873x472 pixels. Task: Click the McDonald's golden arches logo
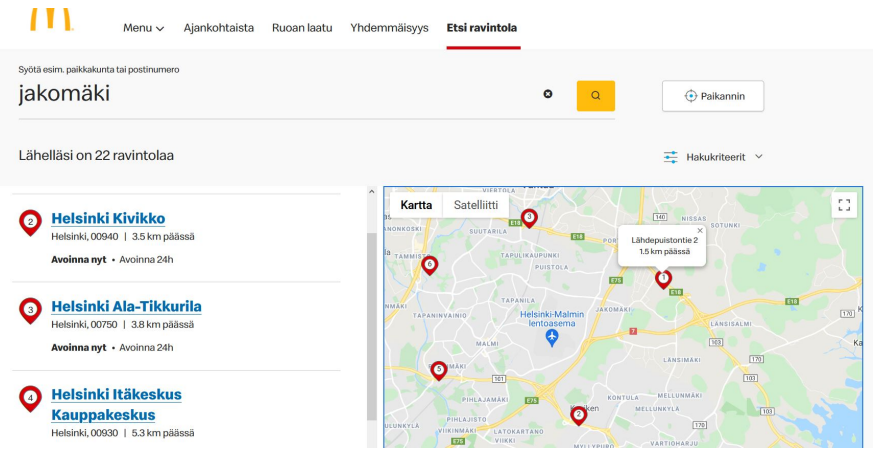51,19
